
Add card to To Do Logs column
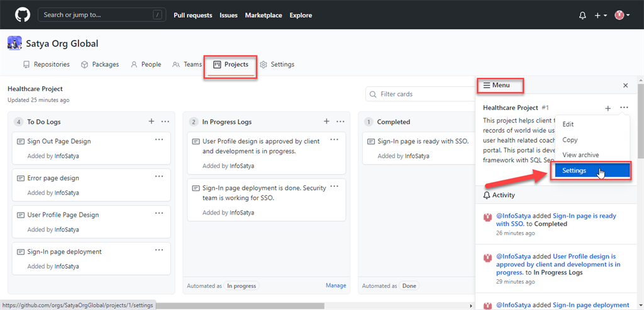click(151, 121)
